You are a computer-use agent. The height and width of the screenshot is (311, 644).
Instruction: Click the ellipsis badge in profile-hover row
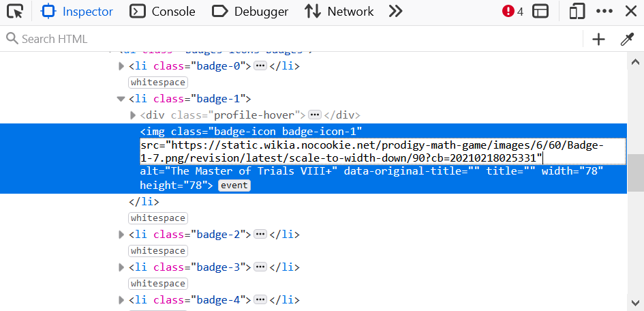[315, 115]
